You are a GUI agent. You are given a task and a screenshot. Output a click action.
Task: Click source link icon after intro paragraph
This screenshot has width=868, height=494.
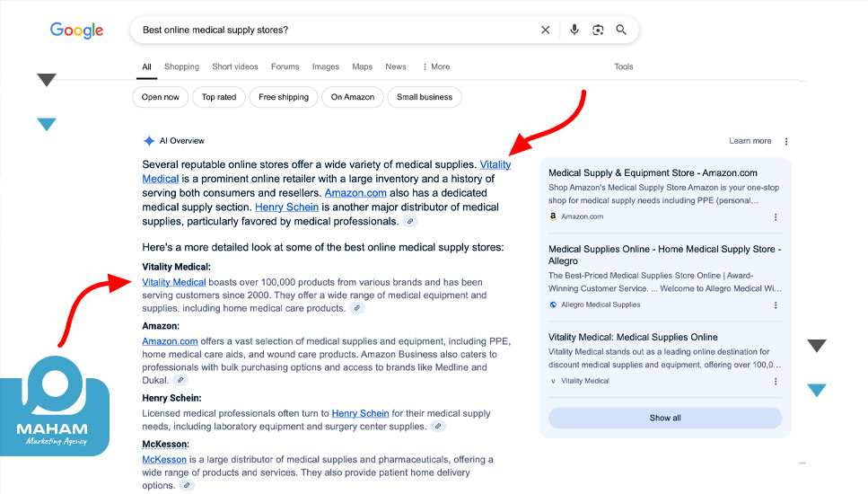coord(410,222)
